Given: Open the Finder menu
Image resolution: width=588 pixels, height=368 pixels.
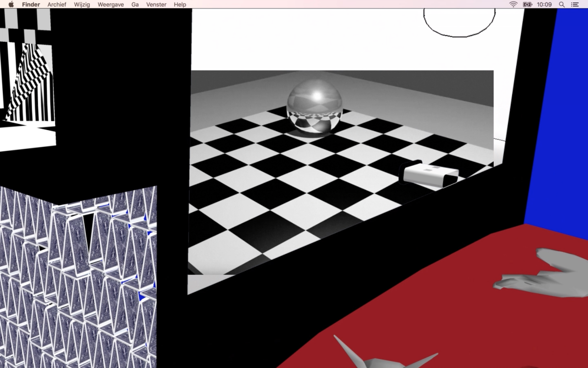Looking at the screenshot, I should [x=31, y=4].
